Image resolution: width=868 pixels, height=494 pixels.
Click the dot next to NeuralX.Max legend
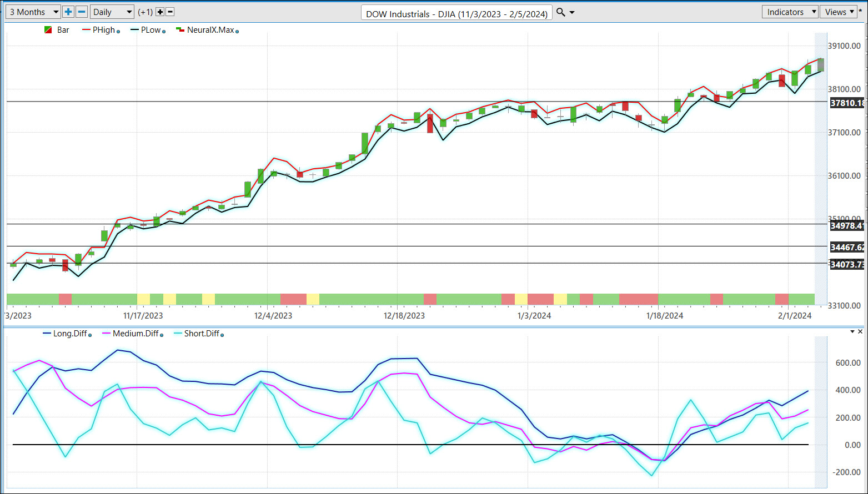pos(237,32)
